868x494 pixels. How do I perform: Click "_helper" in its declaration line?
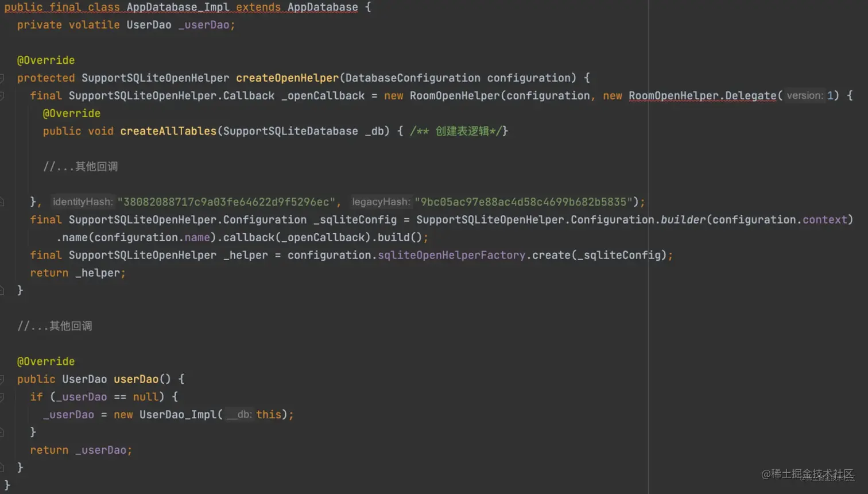[x=246, y=256]
